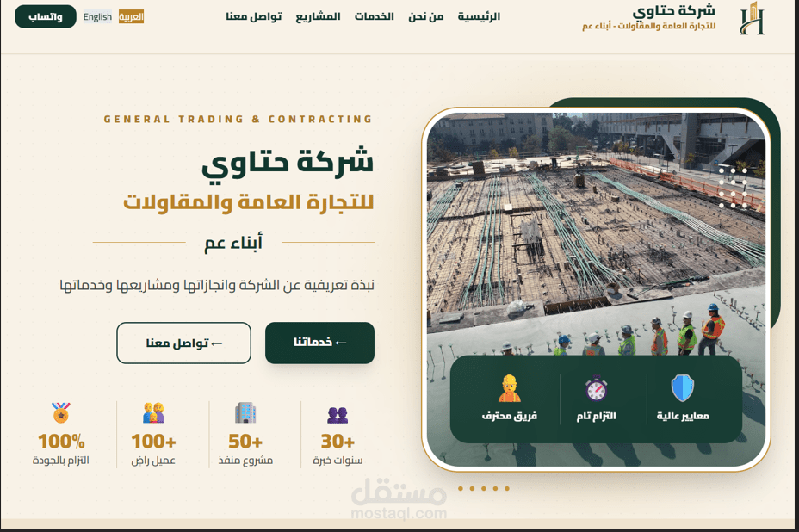This screenshot has height=532, width=799.
Task: Click the نبذة تعريفية description sentence
Action: 217,285
